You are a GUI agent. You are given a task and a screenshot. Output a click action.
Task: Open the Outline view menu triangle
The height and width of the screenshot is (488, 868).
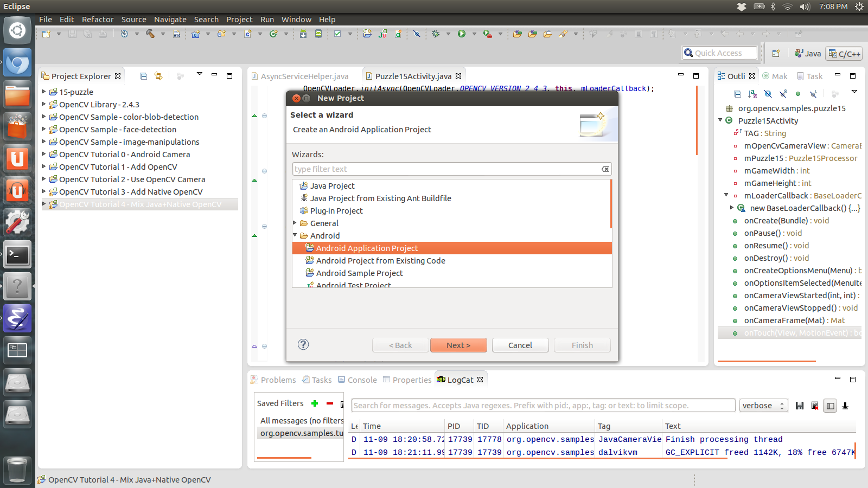[854, 92]
